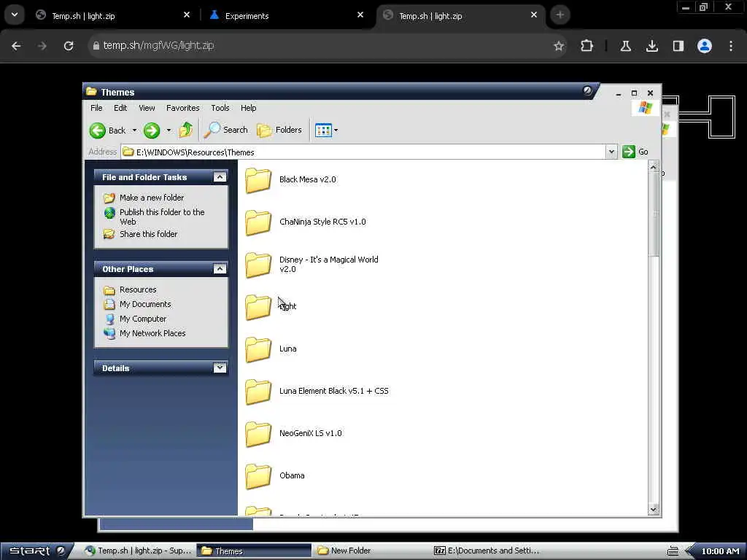Screen dimensions: 747x560
Task: Open Back history dropdown arrow
Action: pyautogui.click(x=134, y=130)
